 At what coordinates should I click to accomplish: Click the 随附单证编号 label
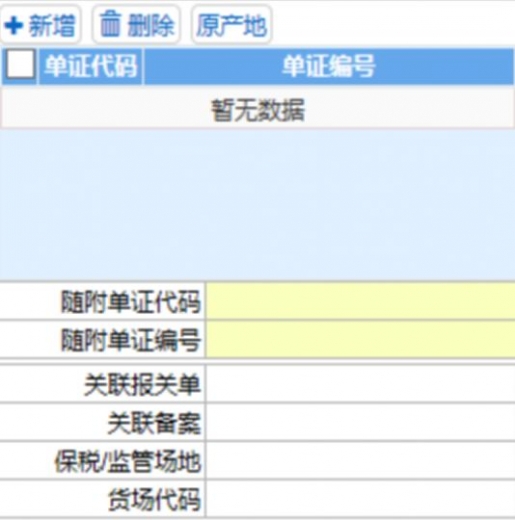(131, 340)
